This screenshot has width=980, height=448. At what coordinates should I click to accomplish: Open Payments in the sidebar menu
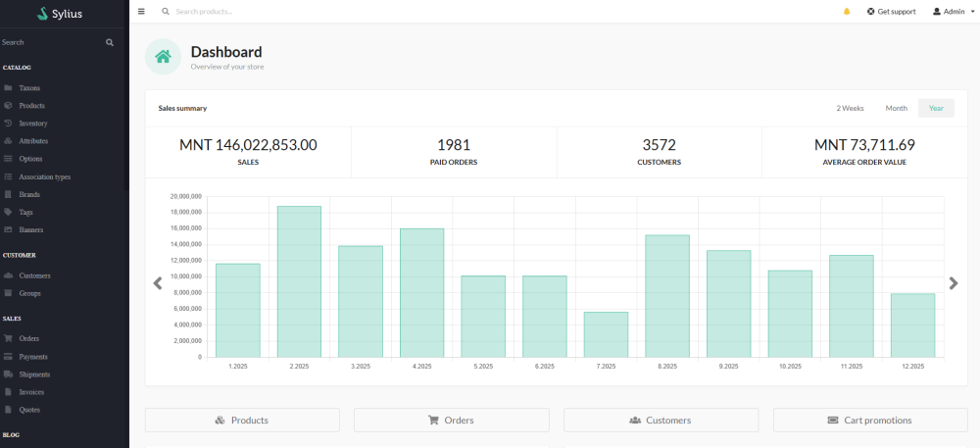point(33,357)
